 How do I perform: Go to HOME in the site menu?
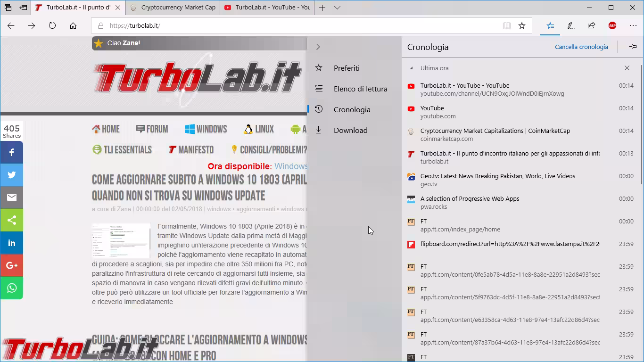point(106,129)
